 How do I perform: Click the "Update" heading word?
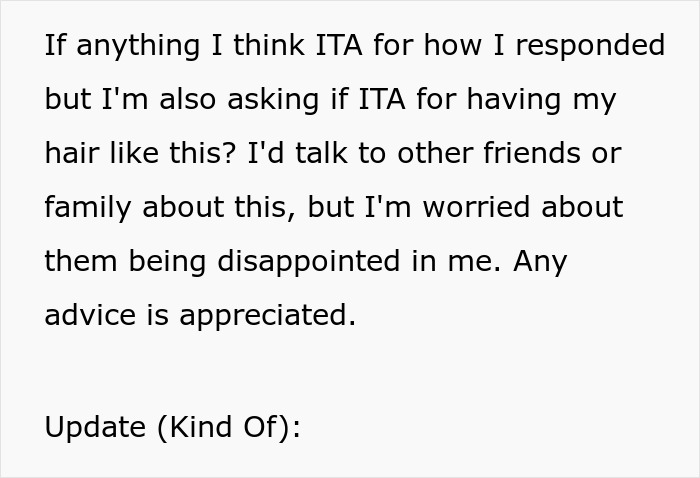pos(95,428)
